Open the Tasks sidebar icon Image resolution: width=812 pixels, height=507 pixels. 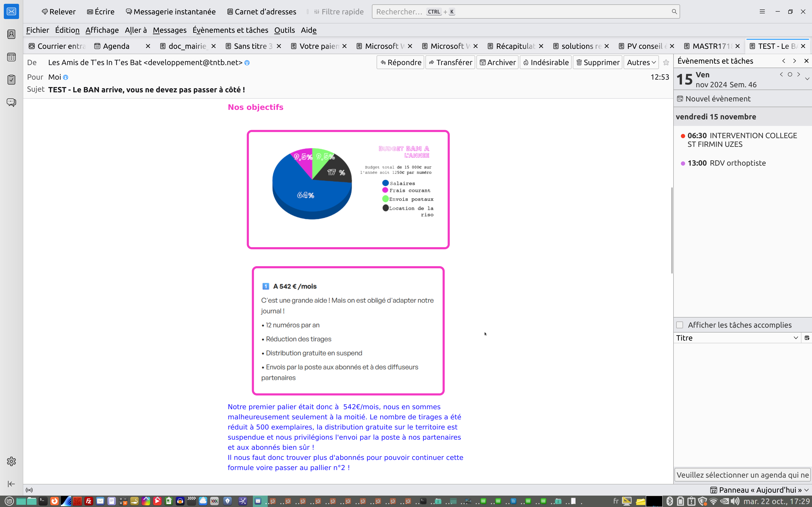coord(11,79)
